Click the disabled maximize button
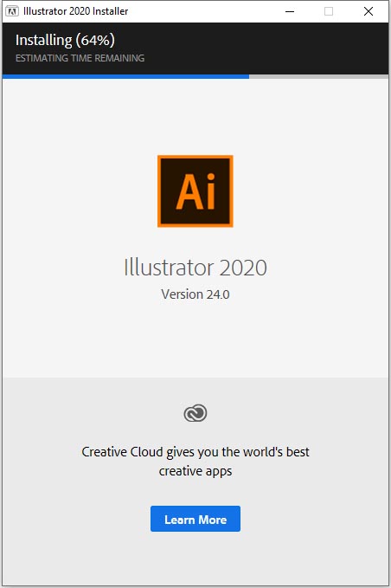 coord(329,11)
